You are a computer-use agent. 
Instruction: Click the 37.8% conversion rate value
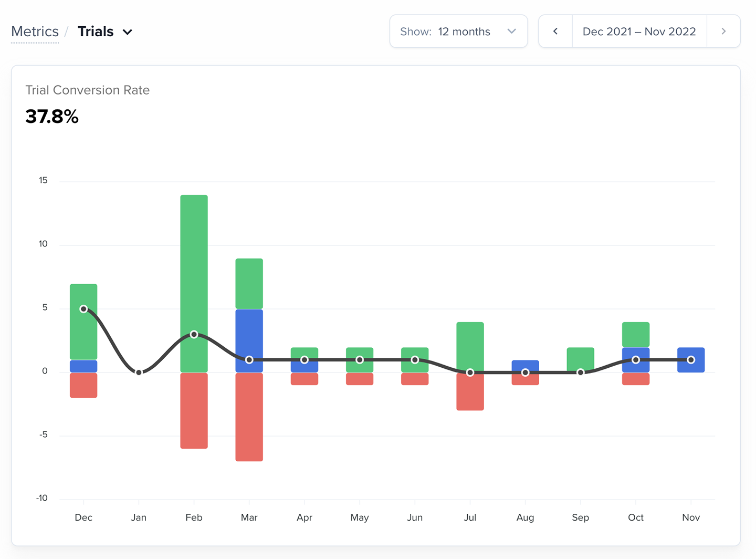52,117
